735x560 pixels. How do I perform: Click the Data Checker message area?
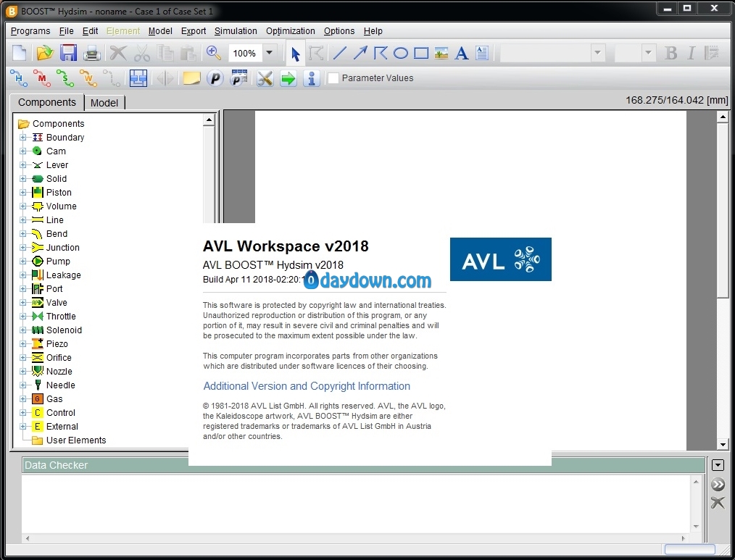point(356,503)
